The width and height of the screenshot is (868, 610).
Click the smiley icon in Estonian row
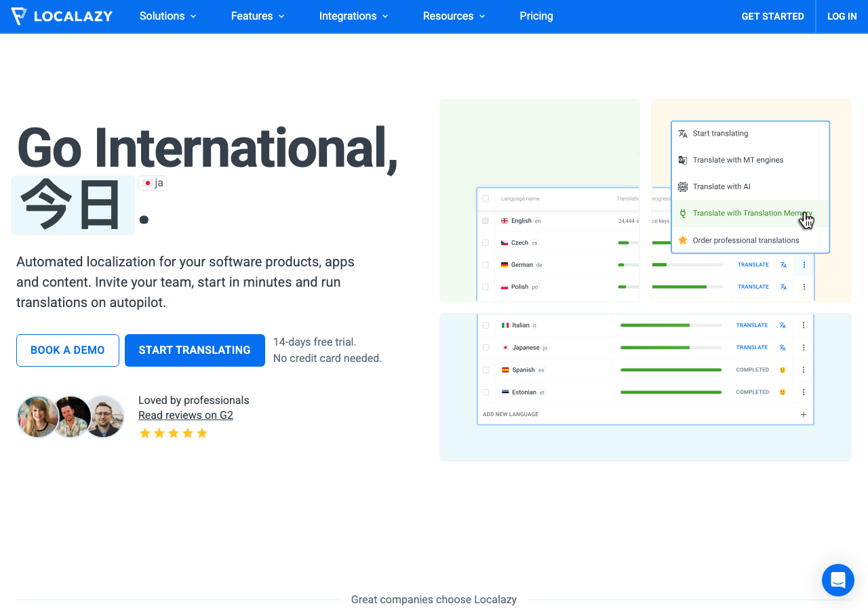[783, 392]
